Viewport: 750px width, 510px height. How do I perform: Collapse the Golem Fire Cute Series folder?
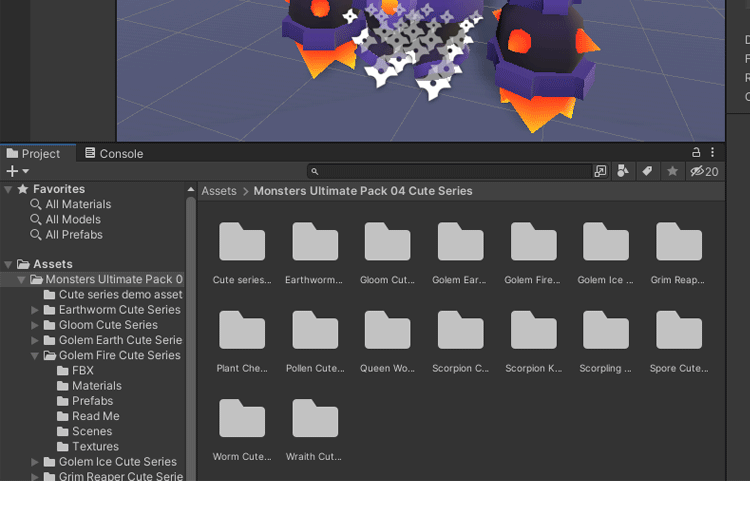pos(35,355)
